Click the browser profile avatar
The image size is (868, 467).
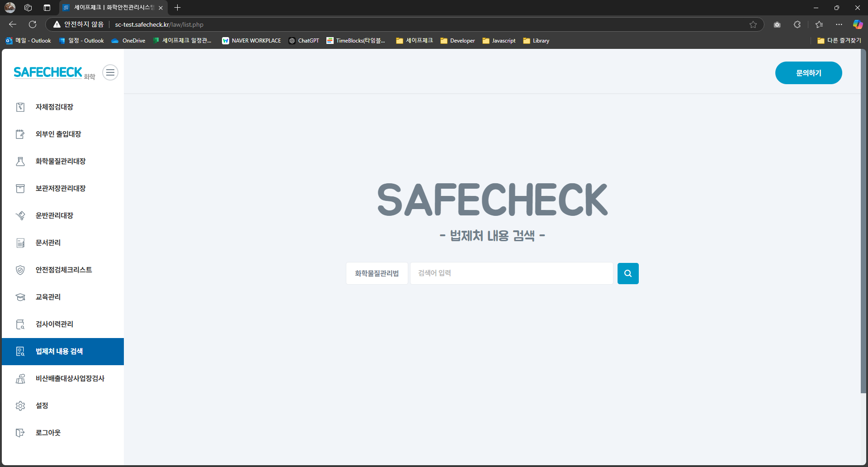(10, 8)
